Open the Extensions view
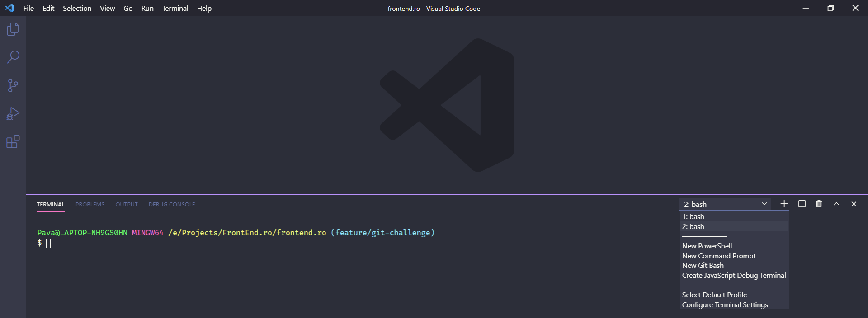The image size is (868, 318). [x=13, y=142]
